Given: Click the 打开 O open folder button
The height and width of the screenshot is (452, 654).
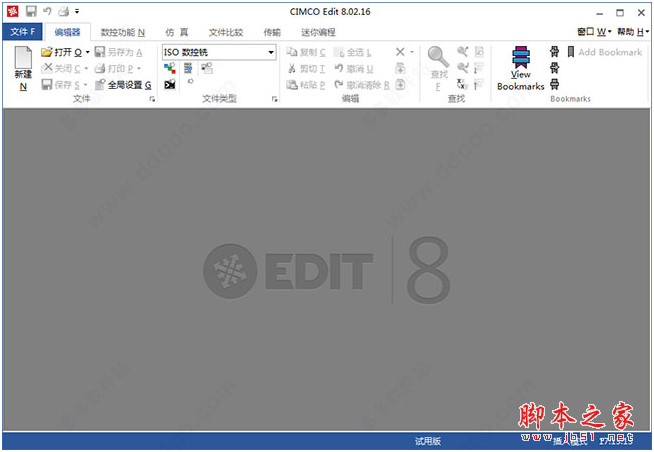Looking at the screenshot, I should pyautogui.click(x=62, y=52).
